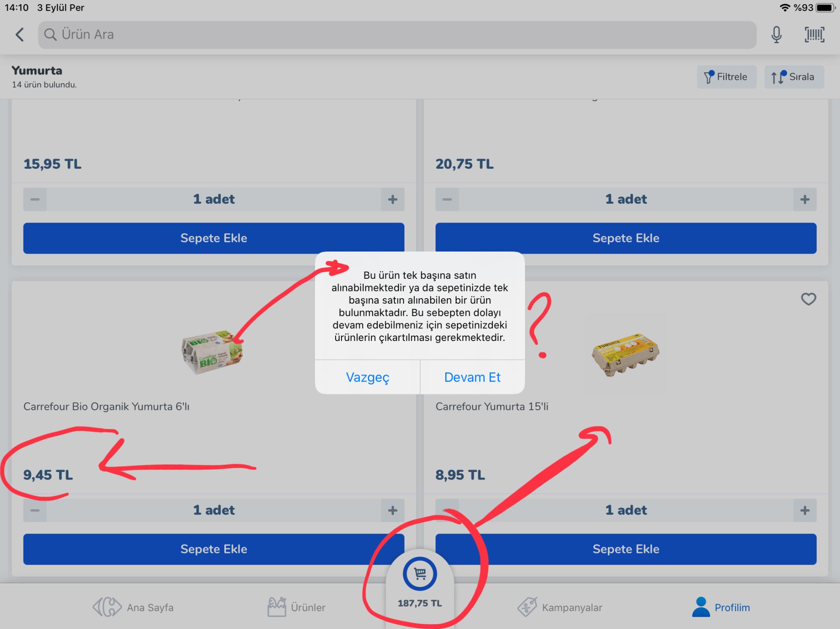Screen dimensions: 840x629
Task: Increase quantity of Bio Organik Yumurta 6'lı
Action: click(392, 510)
